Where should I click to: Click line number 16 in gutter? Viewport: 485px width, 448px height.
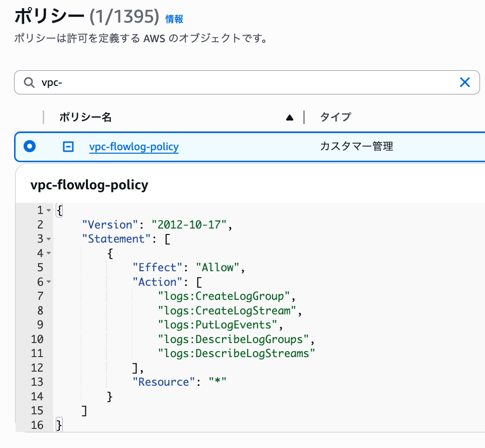click(x=37, y=425)
